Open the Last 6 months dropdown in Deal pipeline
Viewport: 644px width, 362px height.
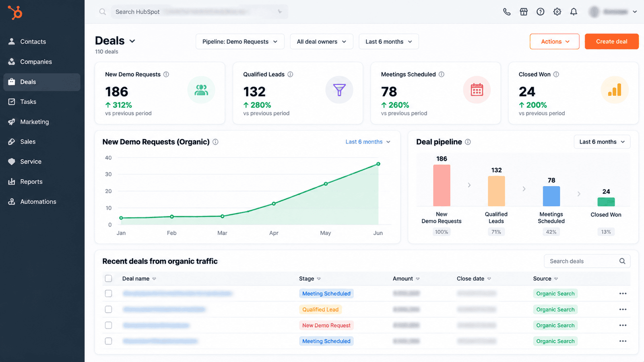pyautogui.click(x=602, y=142)
